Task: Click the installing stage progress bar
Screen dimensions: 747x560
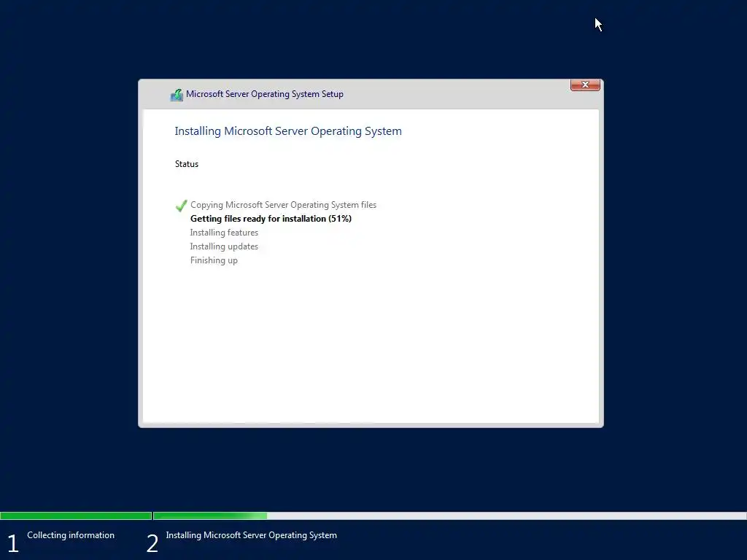Action: [x=449, y=516]
